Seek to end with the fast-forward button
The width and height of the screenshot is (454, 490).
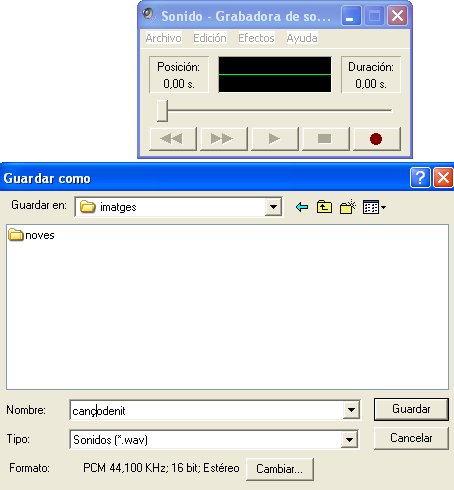click(224, 139)
